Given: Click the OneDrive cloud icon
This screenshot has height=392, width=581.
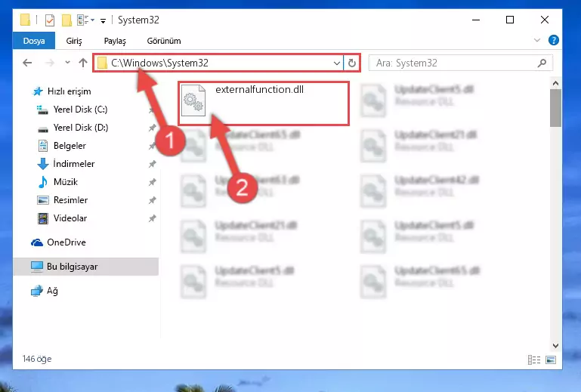Looking at the screenshot, I should [37, 242].
